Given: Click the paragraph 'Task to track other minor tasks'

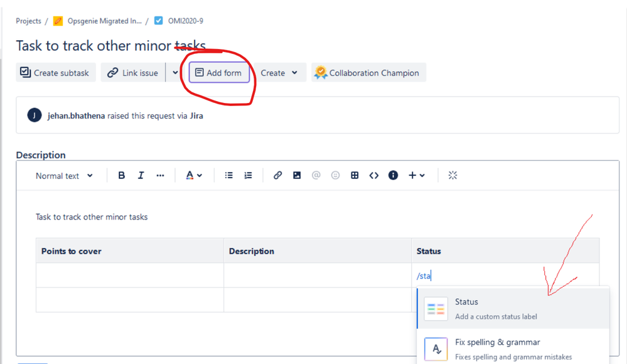Looking at the screenshot, I should point(92,217).
